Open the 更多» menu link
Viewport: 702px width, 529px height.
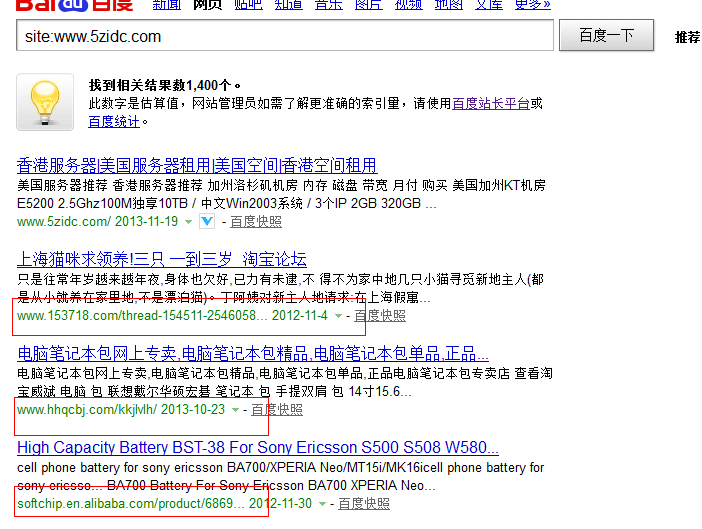533,5
